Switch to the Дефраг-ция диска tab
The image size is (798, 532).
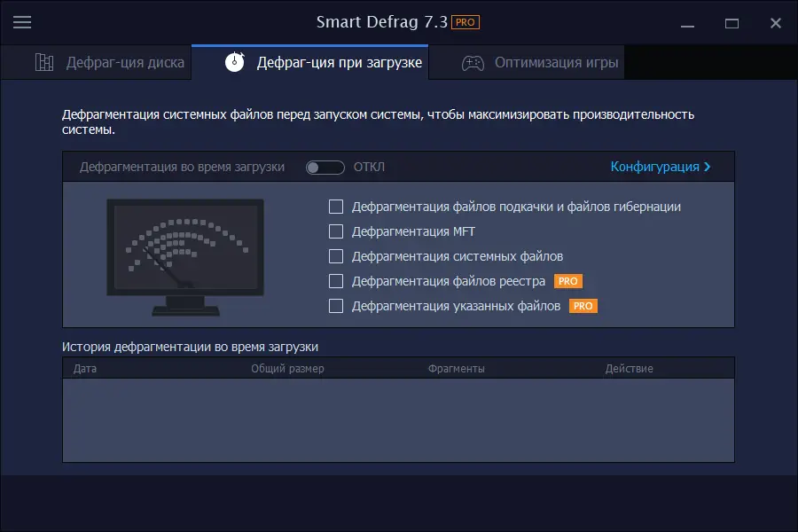(x=124, y=61)
